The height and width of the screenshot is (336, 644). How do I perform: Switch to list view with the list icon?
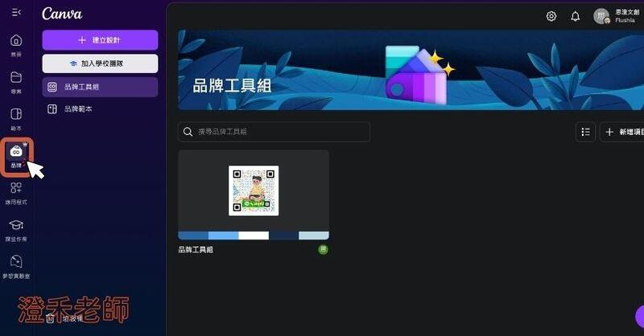pos(585,132)
